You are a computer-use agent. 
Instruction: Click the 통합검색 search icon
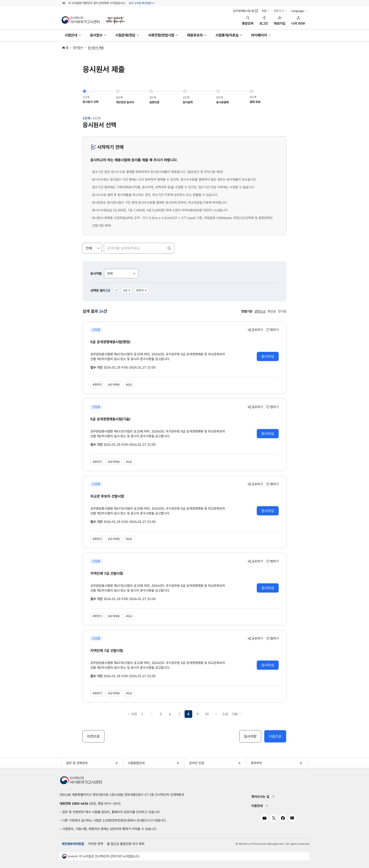248,18
